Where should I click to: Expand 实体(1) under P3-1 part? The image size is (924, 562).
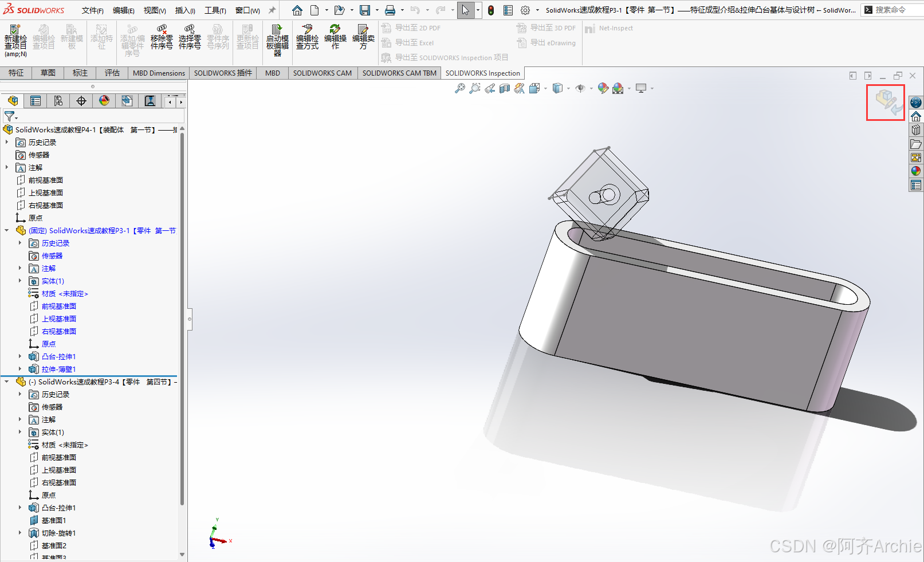[x=20, y=281]
